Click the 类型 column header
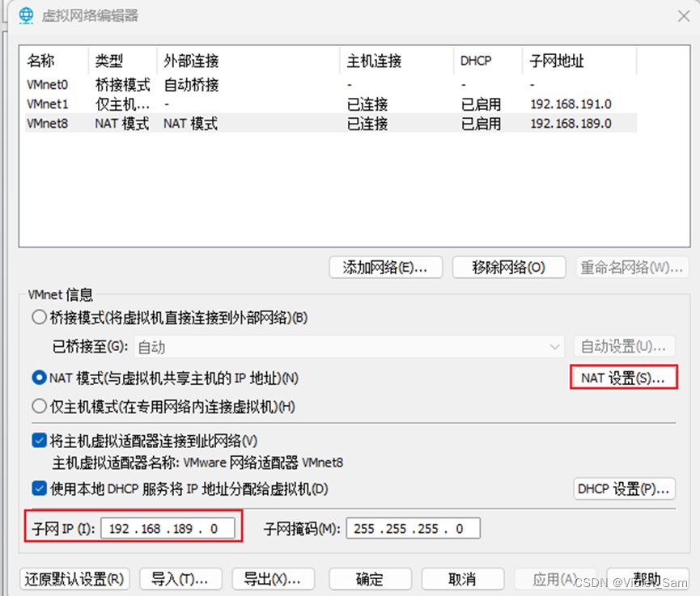700x596 pixels. (x=123, y=61)
